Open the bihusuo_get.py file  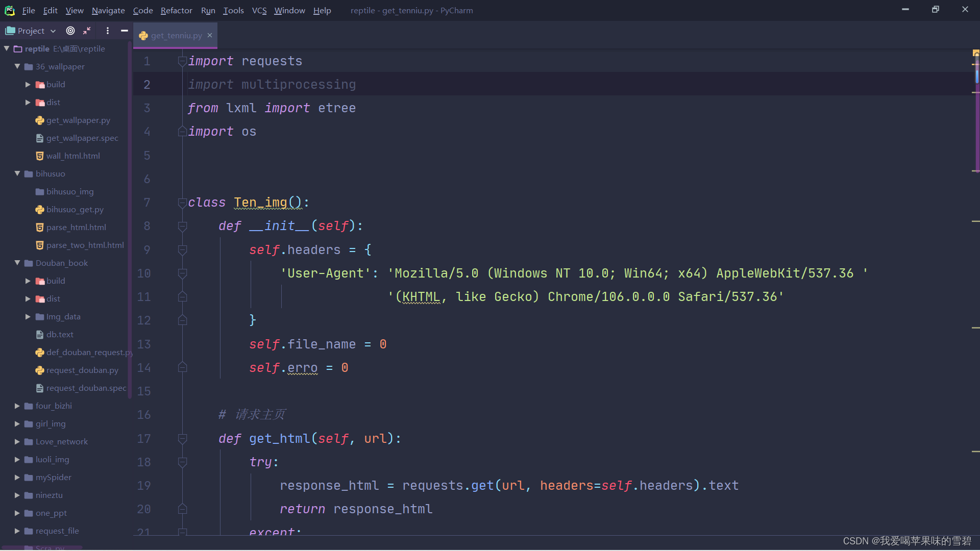click(x=75, y=210)
